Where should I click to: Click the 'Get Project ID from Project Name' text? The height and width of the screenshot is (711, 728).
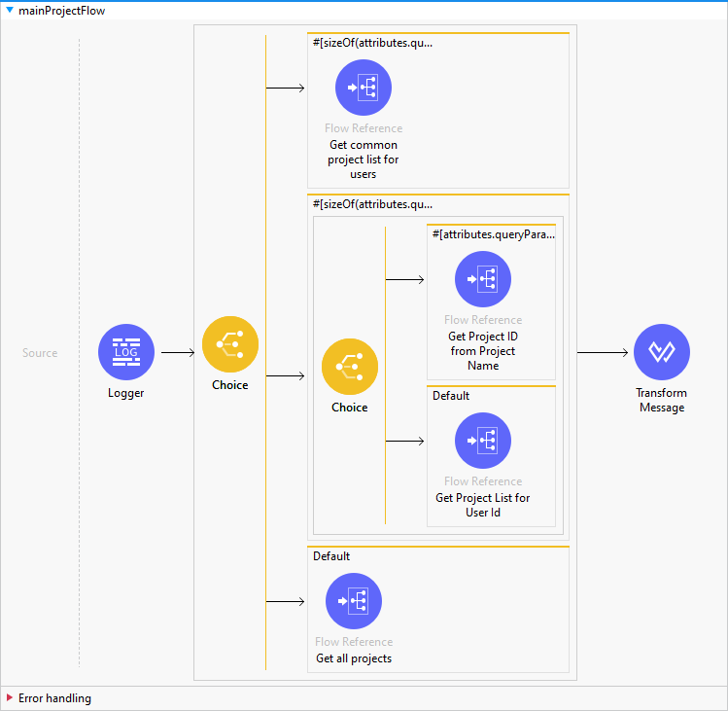[x=483, y=351]
